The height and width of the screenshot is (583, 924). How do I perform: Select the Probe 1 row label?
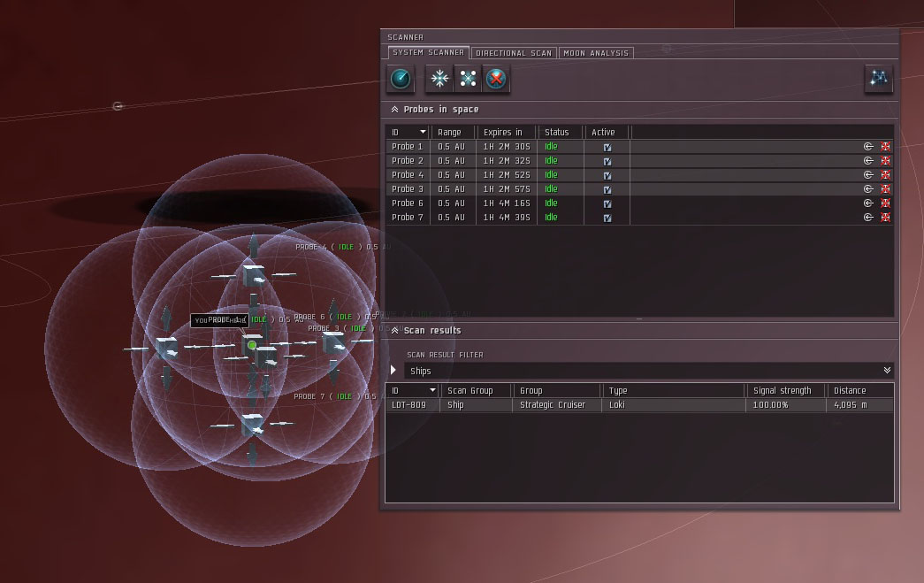pos(408,147)
